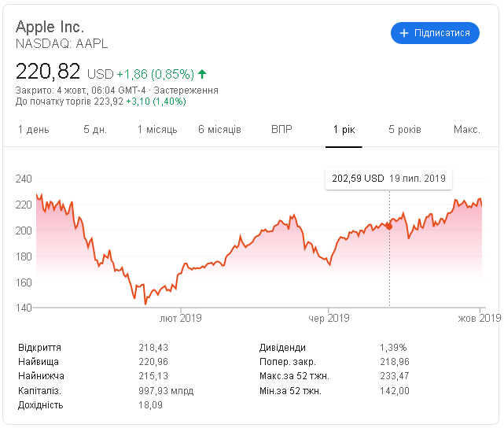Switch to the 1 день tab
Image resolution: width=504 pixels, height=428 pixels.
tap(34, 130)
